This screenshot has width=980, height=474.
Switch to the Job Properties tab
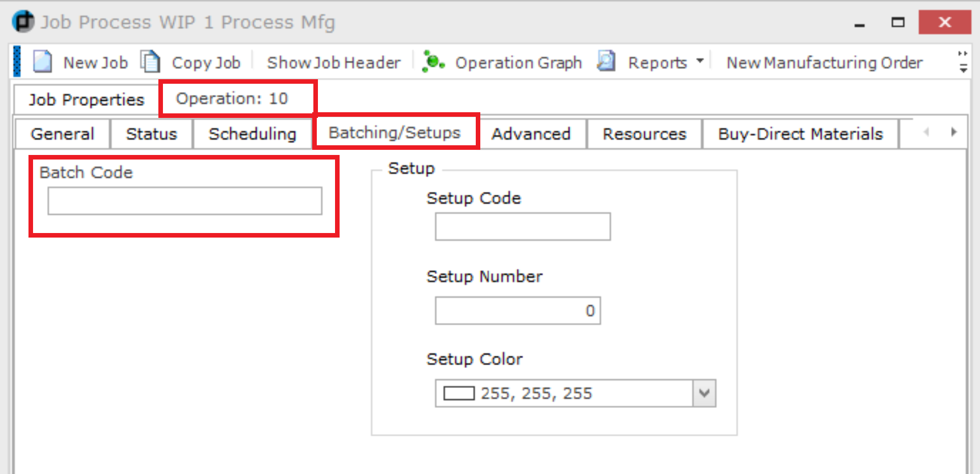point(87,99)
